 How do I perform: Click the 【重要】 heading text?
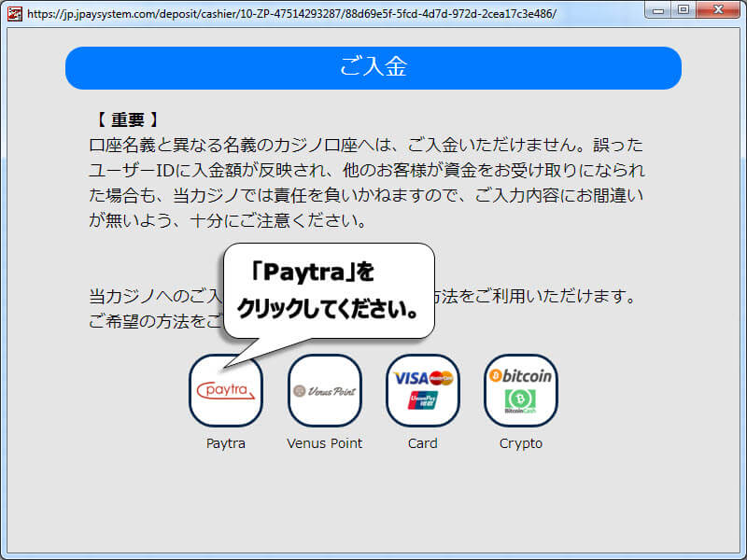click(x=128, y=119)
